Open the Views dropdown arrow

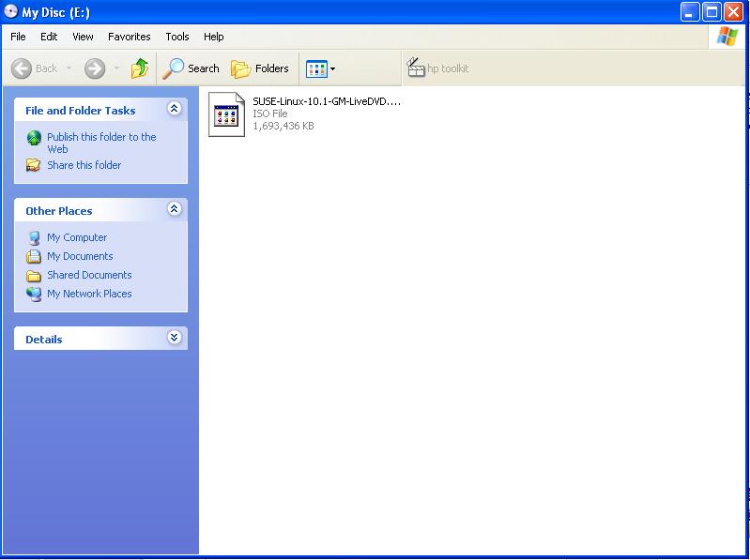(333, 68)
